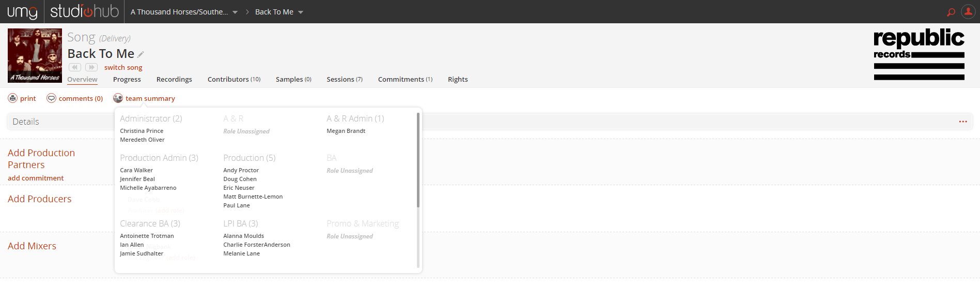Open the user profile icon
Viewport: 980px width, 286px height.
(968, 11)
